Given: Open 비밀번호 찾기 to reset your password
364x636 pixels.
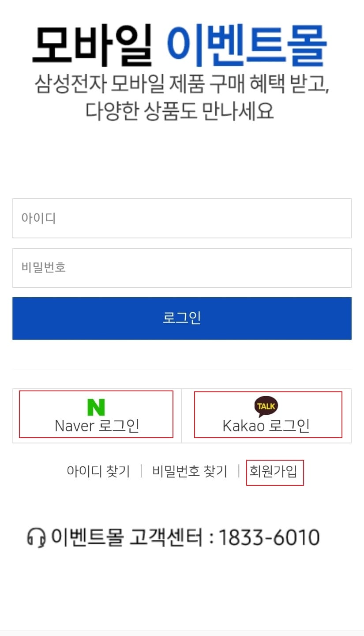Looking at the screenshot, I should click(x=190, y=472).
